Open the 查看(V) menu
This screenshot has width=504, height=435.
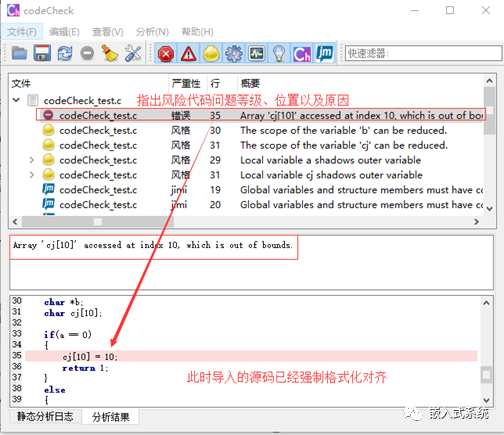point(108,32)
